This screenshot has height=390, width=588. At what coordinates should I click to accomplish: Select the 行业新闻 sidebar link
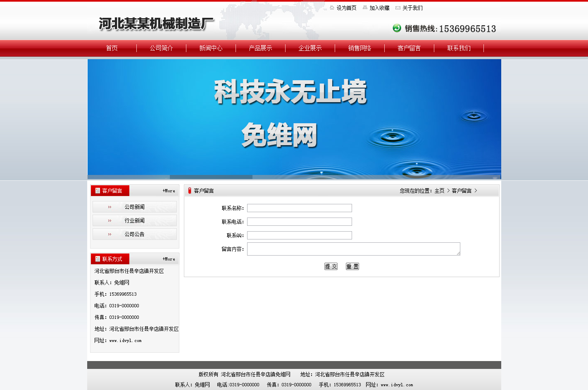pyautogui.click(x=134, y=220)
